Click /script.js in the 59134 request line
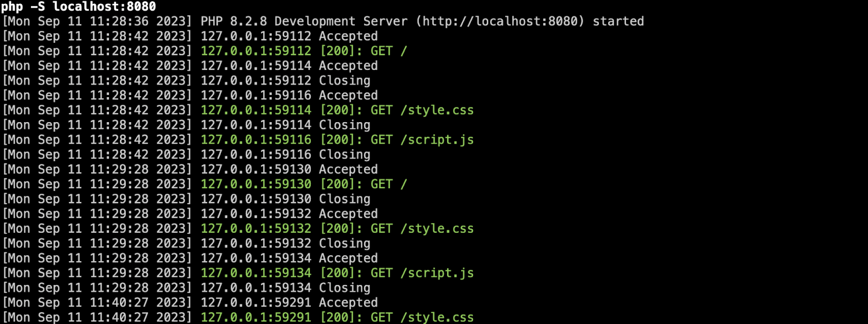 pos(437,273)
